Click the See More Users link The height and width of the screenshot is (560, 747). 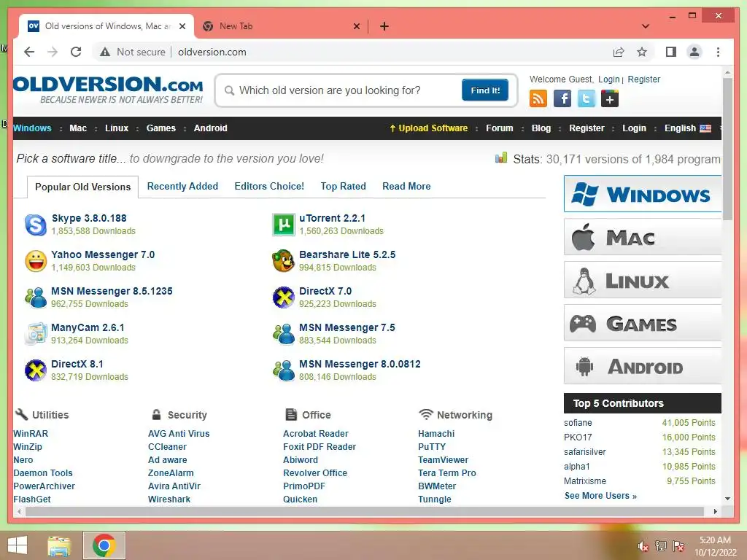point(600,496)
